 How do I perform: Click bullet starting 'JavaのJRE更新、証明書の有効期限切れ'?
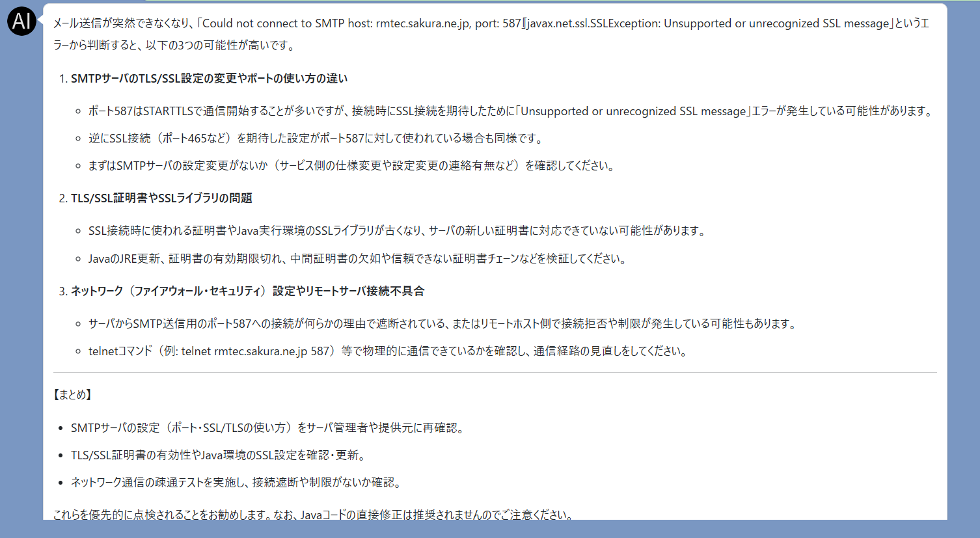pyautogui.click(x=359, y=259)
